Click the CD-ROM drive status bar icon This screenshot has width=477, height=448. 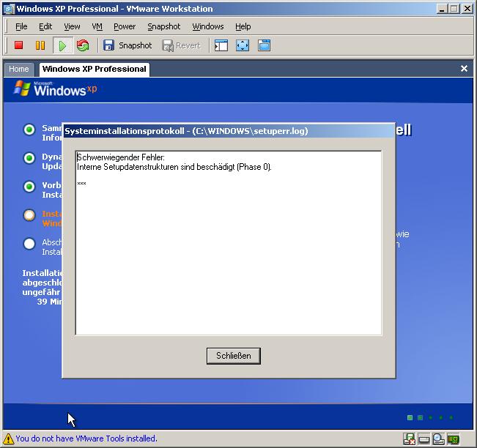point(438,439)
